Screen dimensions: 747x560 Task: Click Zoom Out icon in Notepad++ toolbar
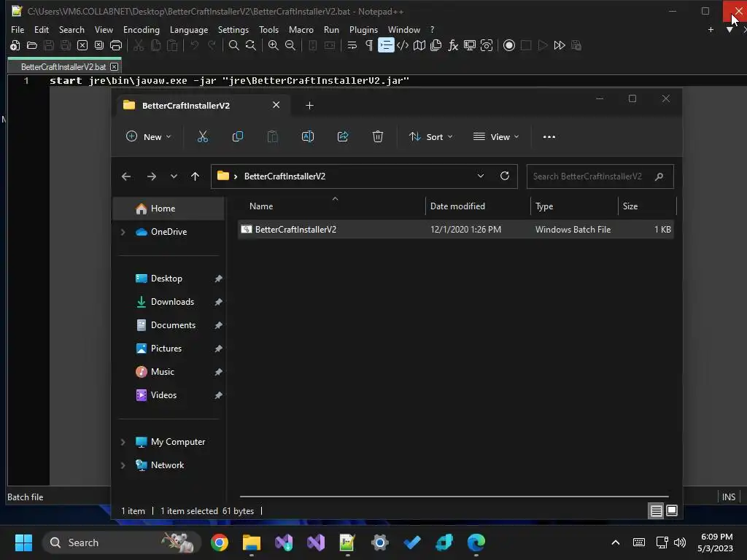[x=290, y=45]
